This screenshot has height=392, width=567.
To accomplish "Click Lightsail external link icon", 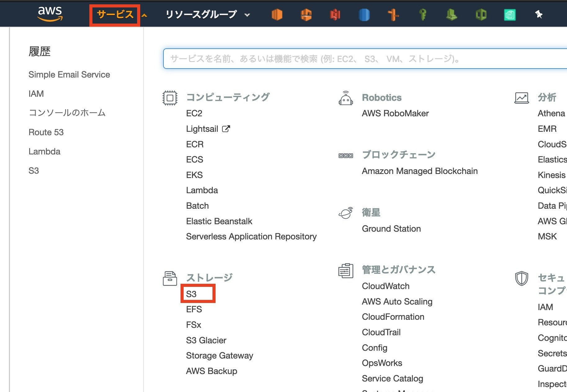I will 226,129.
